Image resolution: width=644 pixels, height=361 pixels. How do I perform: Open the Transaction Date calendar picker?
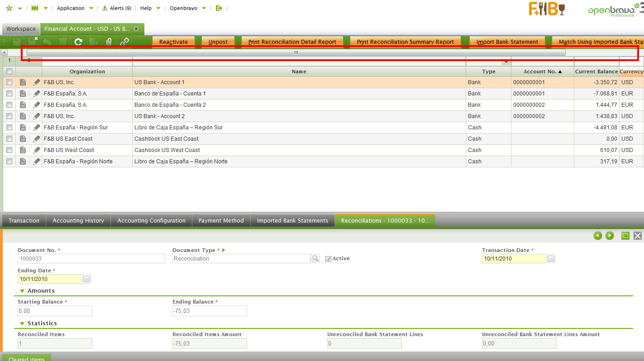point(551,259)
